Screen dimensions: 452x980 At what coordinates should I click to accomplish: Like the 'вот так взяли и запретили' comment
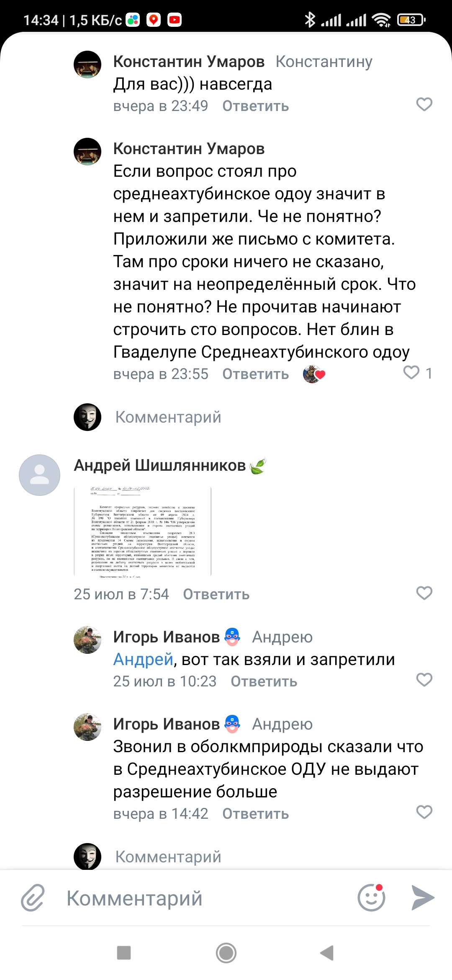(x=424, y=680)
